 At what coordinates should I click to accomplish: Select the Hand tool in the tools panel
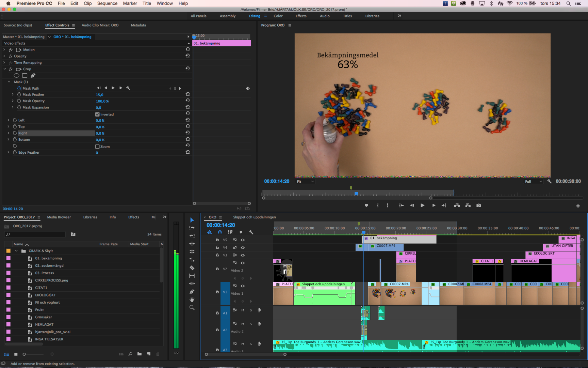point(192,300)
